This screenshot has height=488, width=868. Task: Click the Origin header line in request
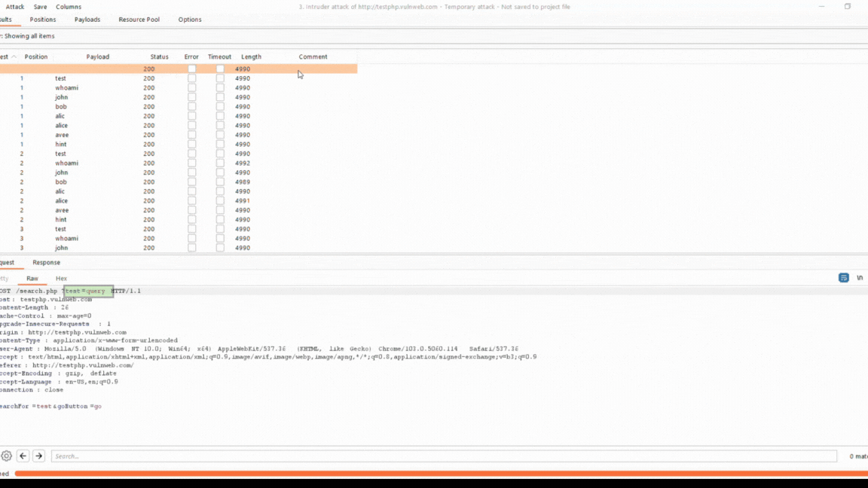tap(63, 333)
